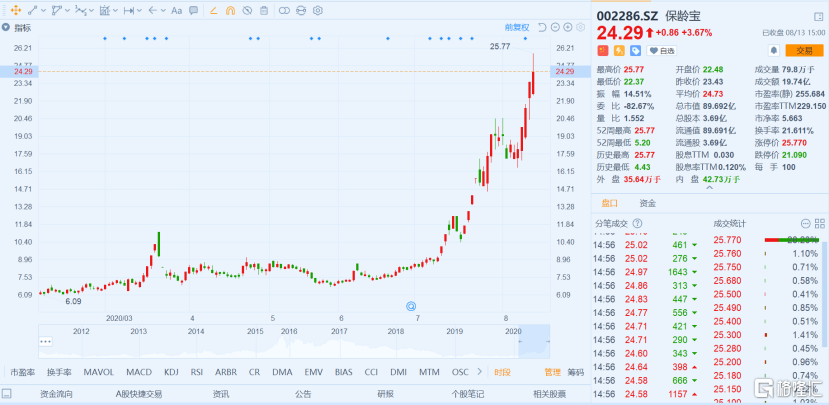
Task: Show more indicators with right chevron
Action: click(479, 372)
